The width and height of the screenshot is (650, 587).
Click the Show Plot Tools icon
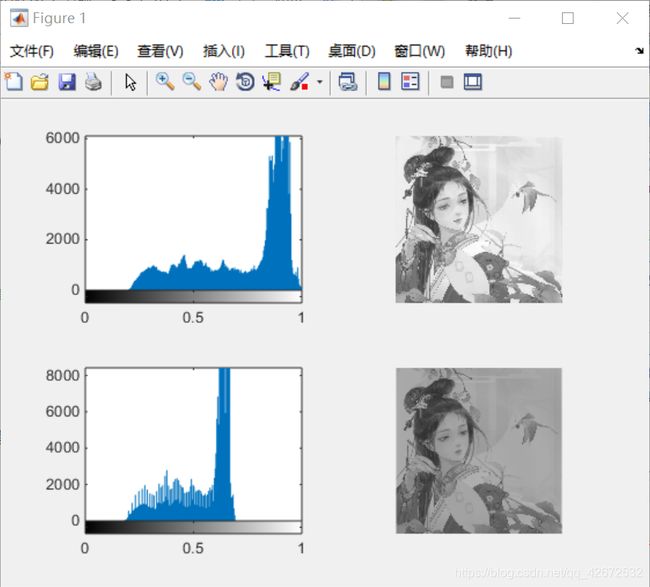473,82
